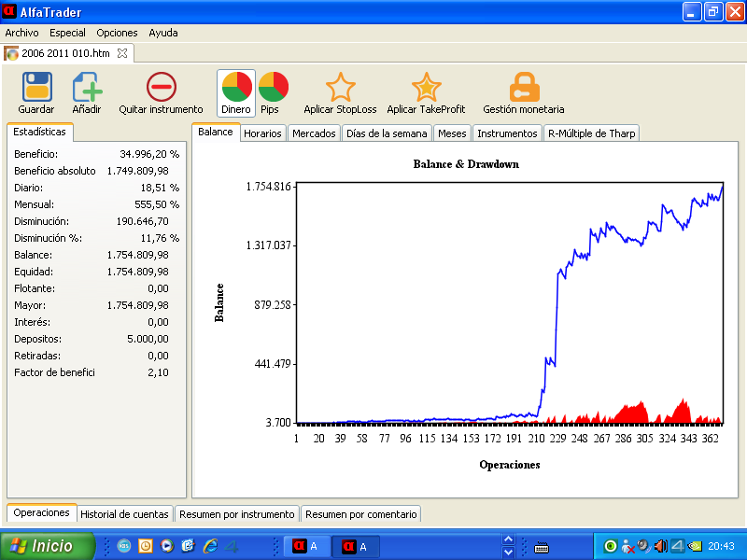Toggle display mode to Pips
This screenshot has height=560, width=747.
(274, 88)
